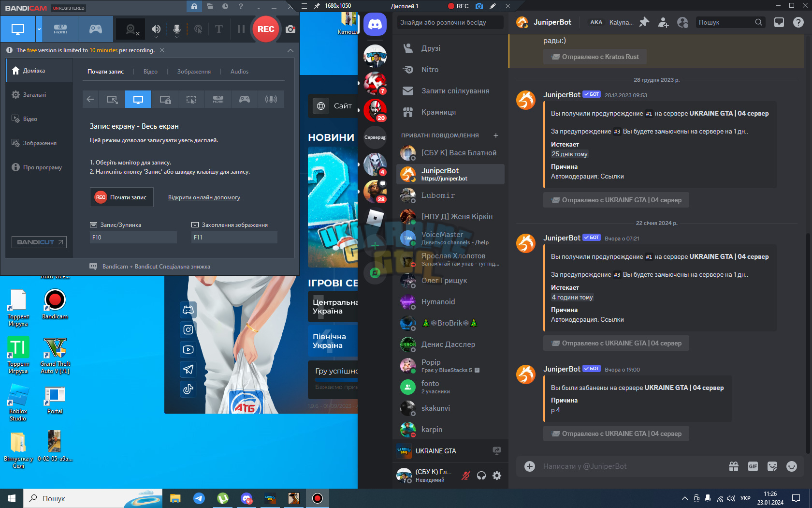Select audio-only recording mode icon

click(271, 99)
